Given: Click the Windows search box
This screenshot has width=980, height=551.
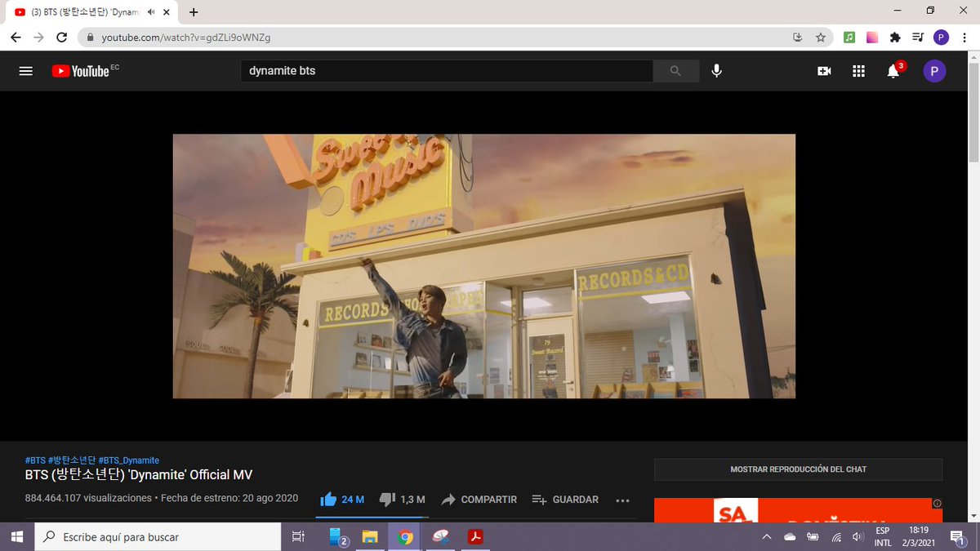Looking at the screenshot, I should pyautogui.click(x=157, y=537).
